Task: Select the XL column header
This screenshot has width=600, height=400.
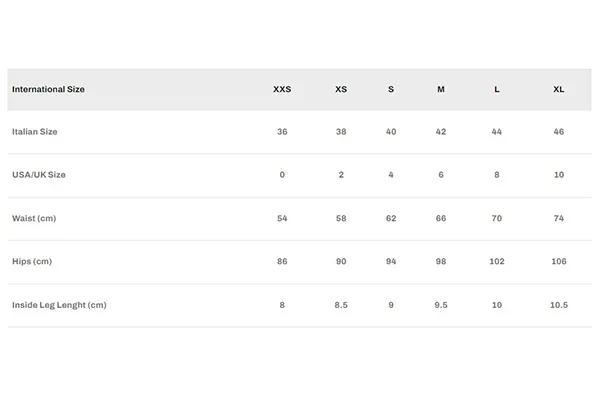Action: [x=559, y=89]
